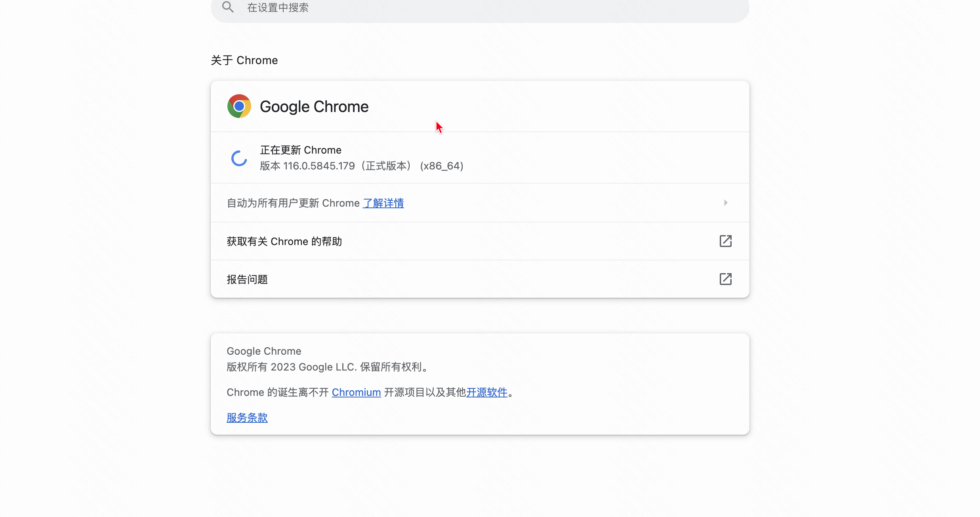980x517 pixels.
Task: Open the 服务条款 link
Action: [x=246, y=417]
